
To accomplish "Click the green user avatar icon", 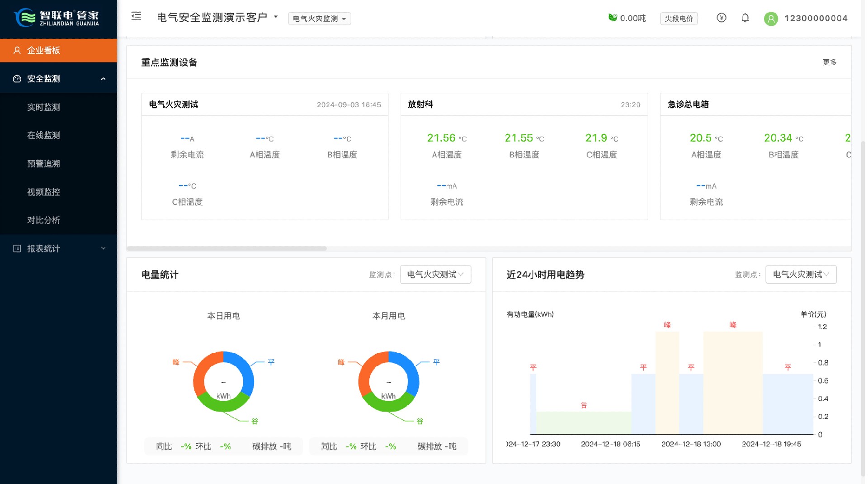I will pyautogui.click(x=770, y=19).
